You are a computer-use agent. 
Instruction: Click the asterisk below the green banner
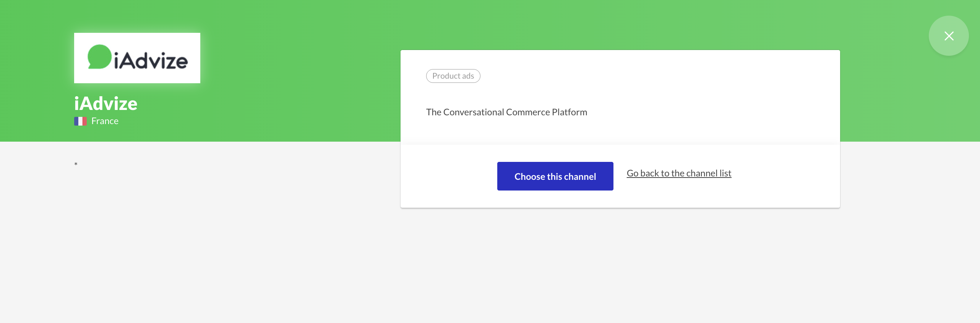76,164
